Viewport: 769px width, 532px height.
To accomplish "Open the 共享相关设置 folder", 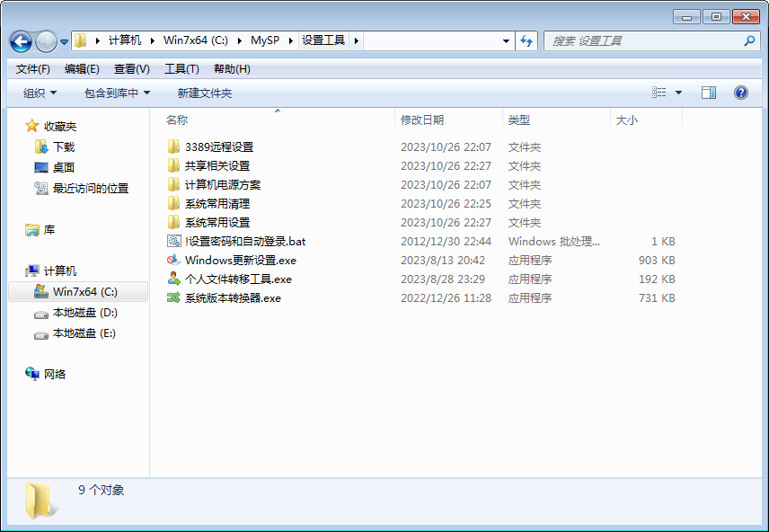I will point(213,165).
